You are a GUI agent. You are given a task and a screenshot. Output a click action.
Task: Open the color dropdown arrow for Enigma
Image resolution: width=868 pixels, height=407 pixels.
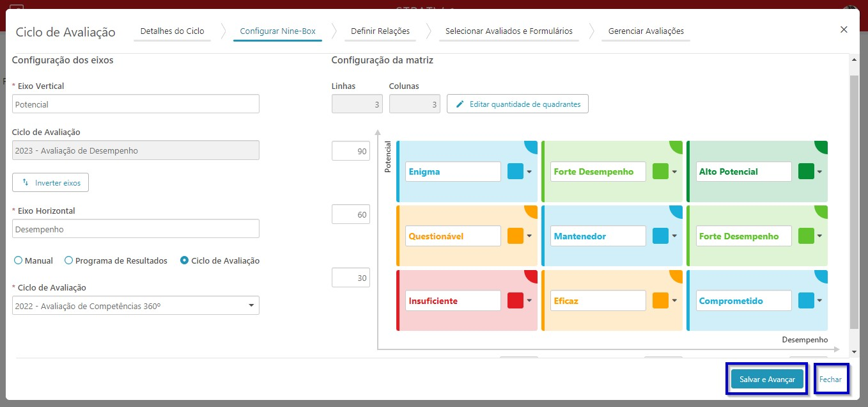point(529,172)
